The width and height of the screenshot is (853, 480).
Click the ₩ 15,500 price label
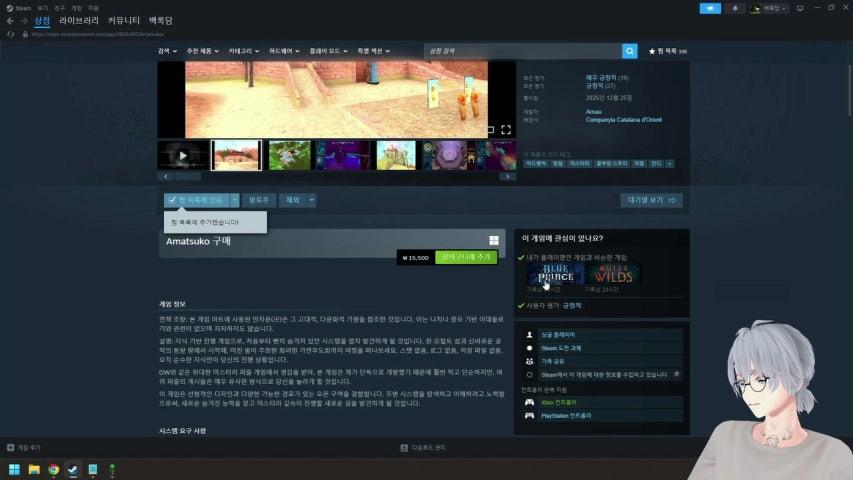point(415,258)
